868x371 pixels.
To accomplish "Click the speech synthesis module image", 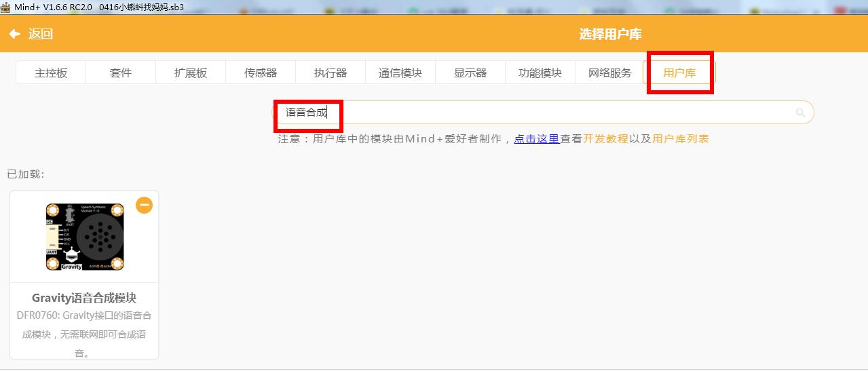I will click(85, 237).
